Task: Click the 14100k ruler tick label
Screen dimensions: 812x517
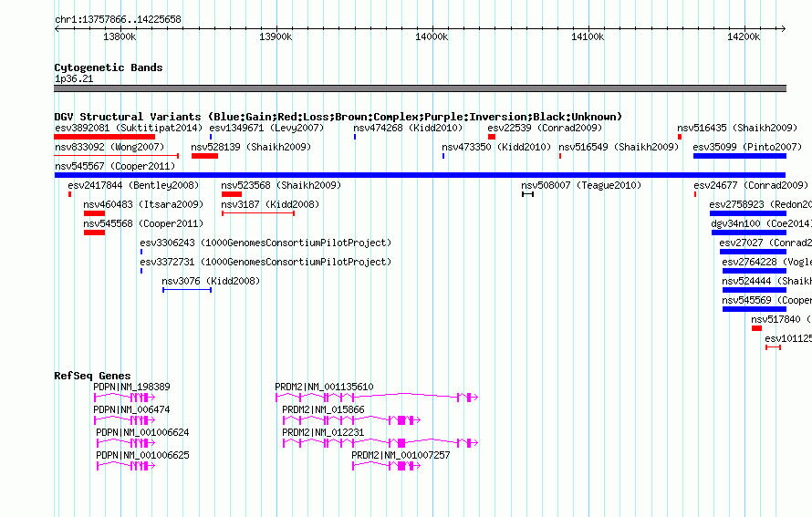Action: (x=588, y=36)
